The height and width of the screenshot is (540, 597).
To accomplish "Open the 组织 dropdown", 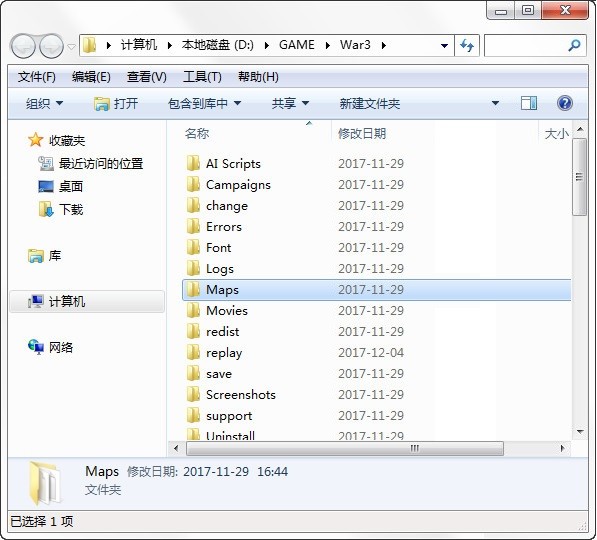I will [x=44, y=103].
